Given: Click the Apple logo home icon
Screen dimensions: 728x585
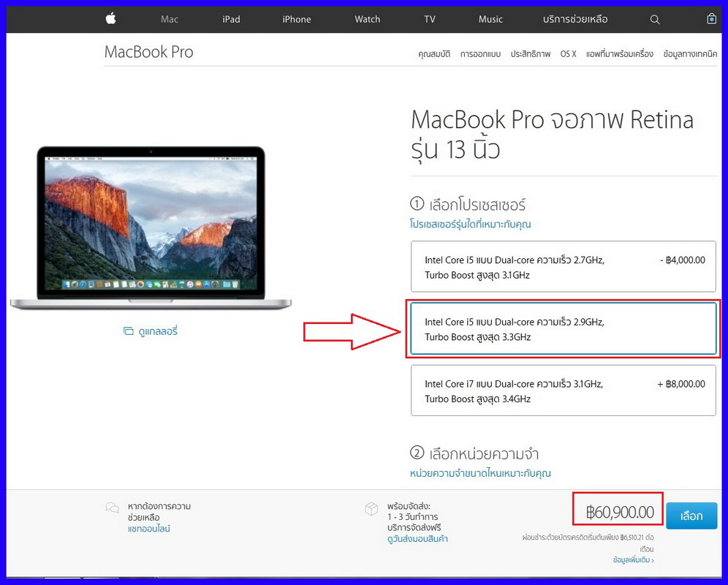Looking at the screenshot, I should tap(110, 18).
